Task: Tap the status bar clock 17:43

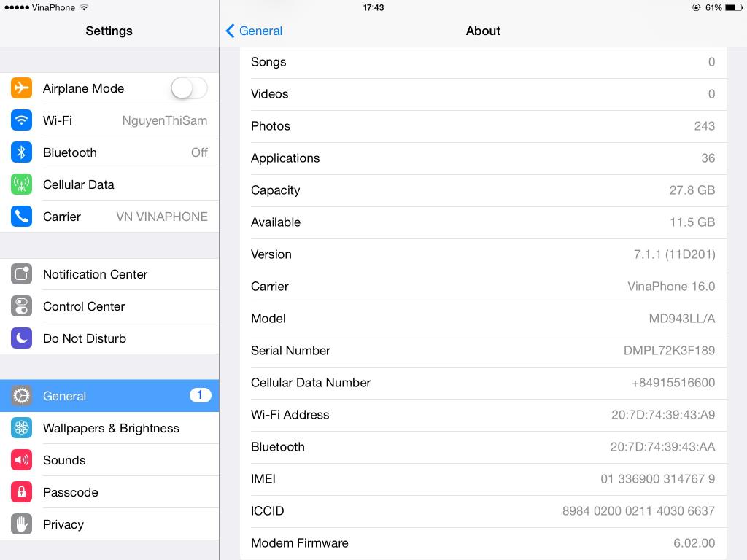Action: click(373, 7)
